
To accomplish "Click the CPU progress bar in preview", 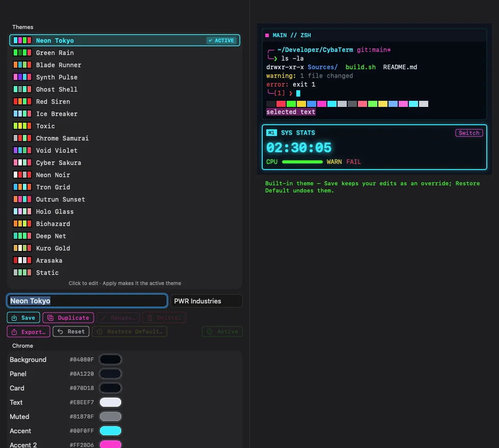I will pos(302,162).
